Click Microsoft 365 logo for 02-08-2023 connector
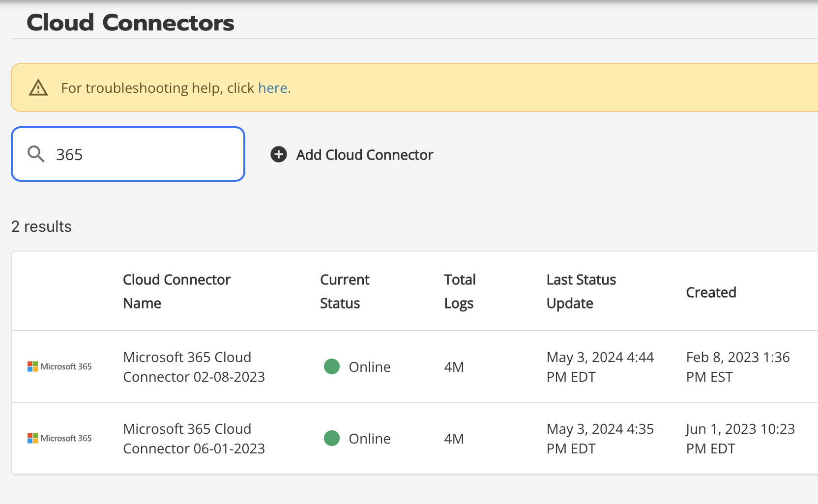This screenshot has height=504, width=818. coord(59,366)
